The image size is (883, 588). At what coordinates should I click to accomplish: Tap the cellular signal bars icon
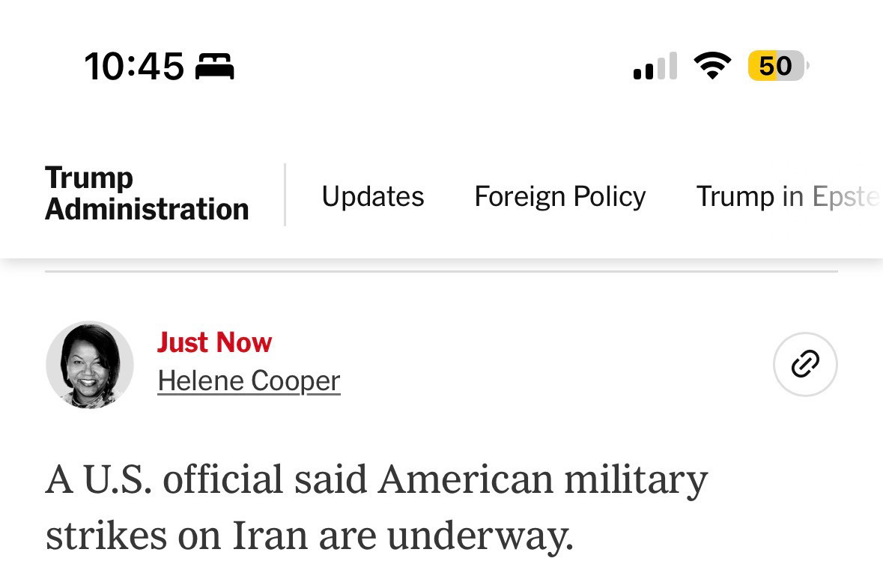click(x=655, y=67)
